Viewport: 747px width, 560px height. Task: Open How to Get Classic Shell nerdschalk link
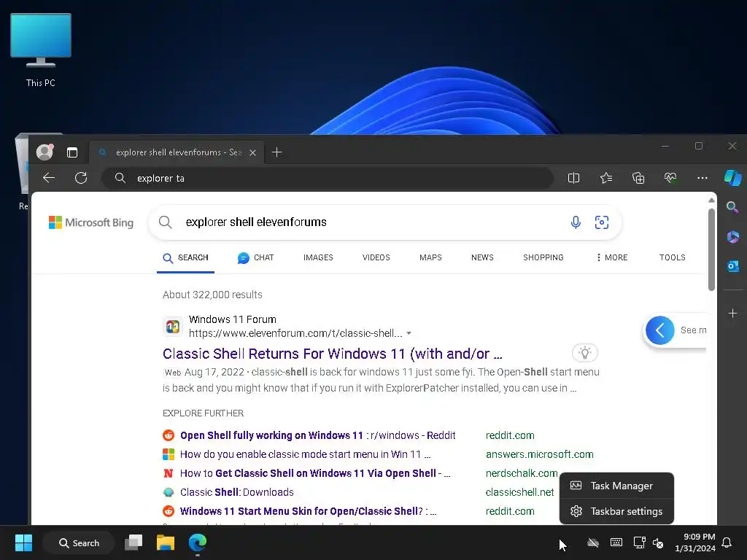tap(315, 473)
